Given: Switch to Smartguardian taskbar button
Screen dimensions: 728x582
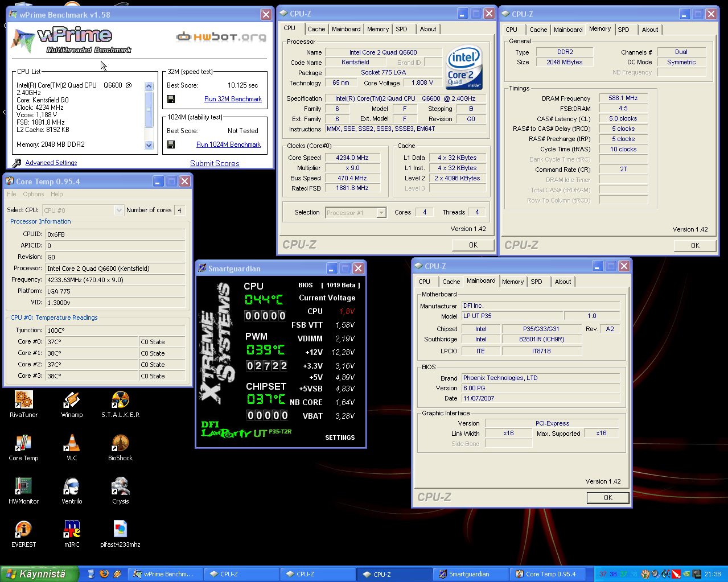Looking at the screenshot, I should (470, 574).
